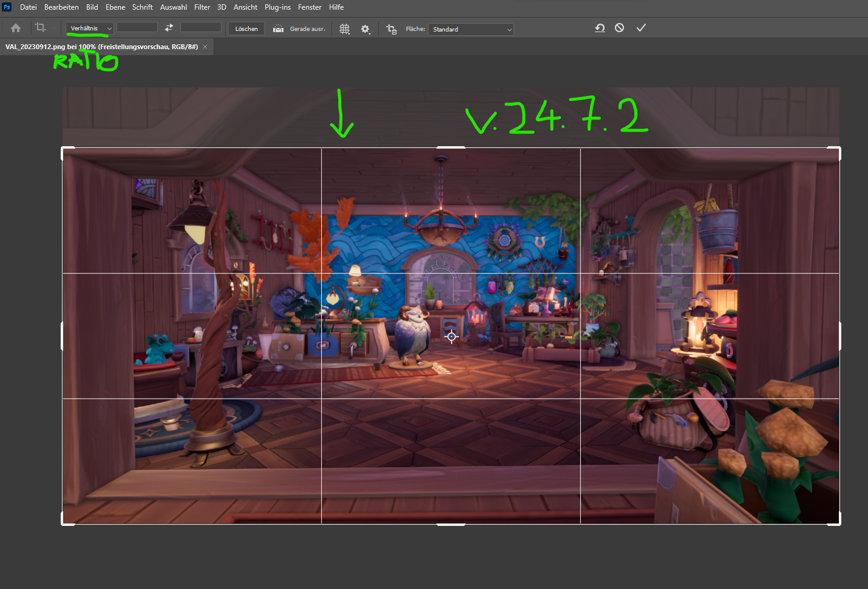Open additional crop settings gear
This screenshot has width=868, height=589.
click(365, 29)
